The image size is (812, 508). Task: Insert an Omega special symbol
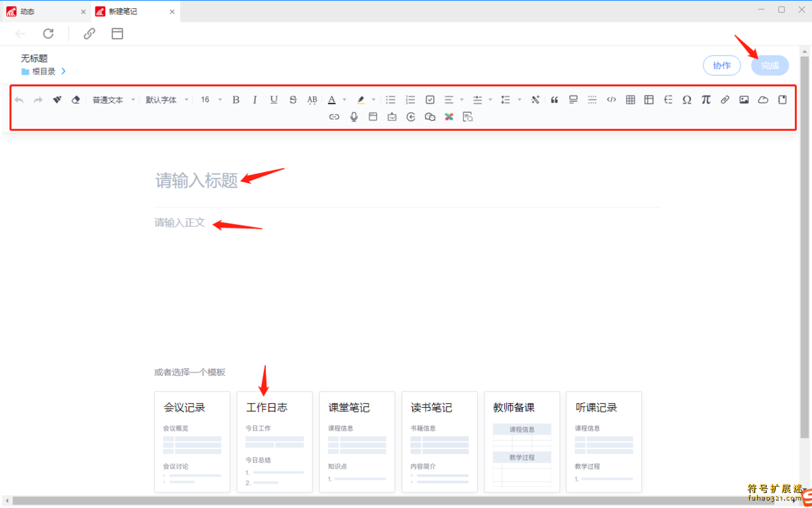[687, 100]
